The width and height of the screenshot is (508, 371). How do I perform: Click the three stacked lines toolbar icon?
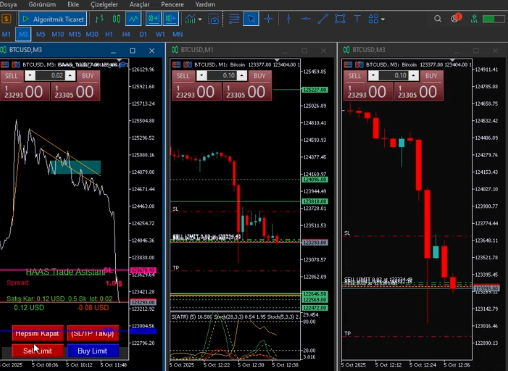[x=234, y=19]
